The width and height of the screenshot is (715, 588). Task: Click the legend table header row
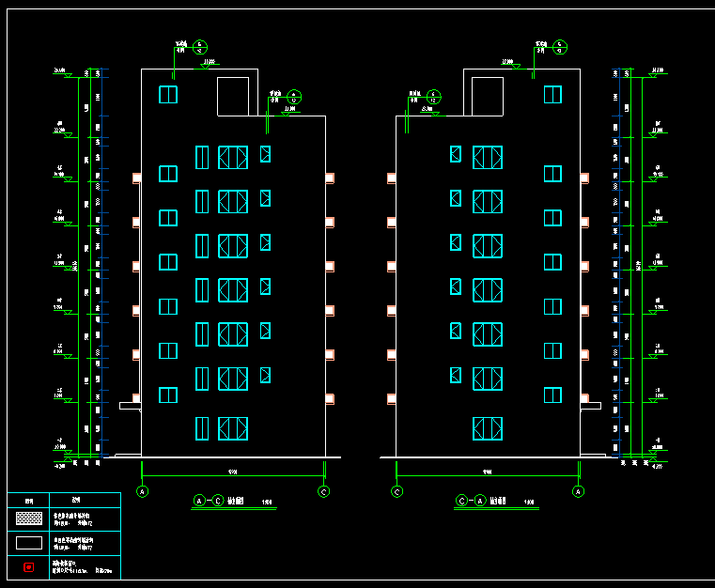64,500
